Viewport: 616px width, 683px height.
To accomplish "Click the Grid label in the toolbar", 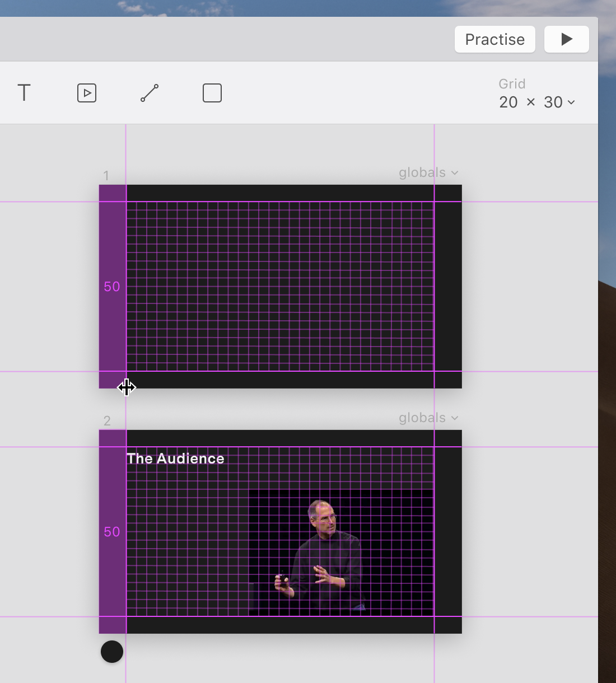I will click(x=512, y=84).
